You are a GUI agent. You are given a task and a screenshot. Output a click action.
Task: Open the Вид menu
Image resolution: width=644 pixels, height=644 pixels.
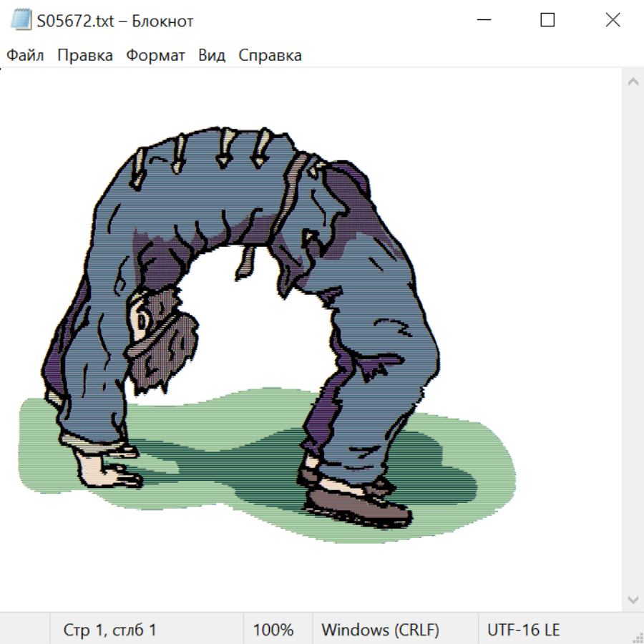click(x=212, y=56)
